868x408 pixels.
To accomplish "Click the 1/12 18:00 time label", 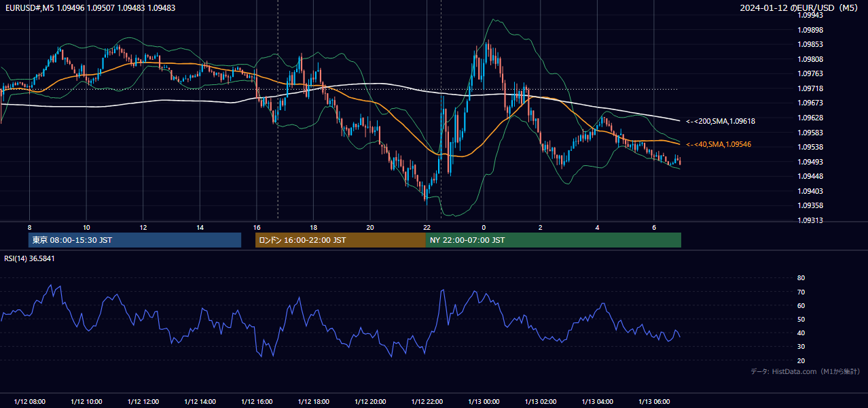I will pyautogui.click(x=313, y=401).
